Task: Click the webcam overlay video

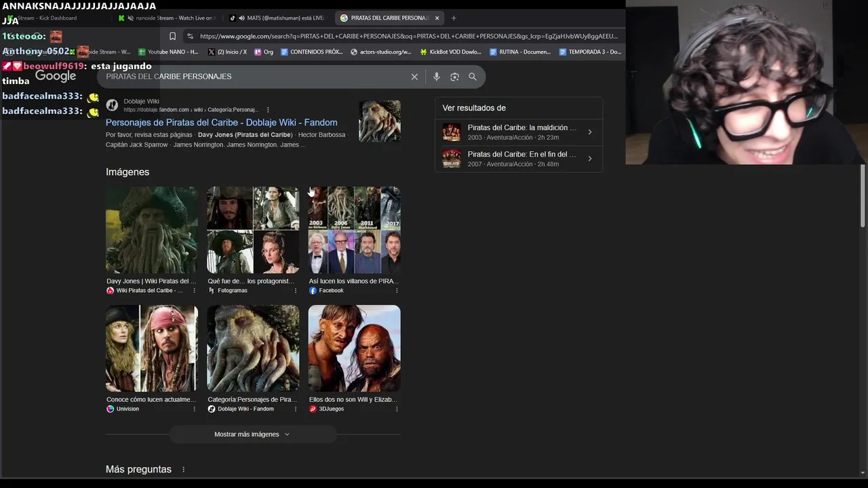Action: tap(747, 82)
